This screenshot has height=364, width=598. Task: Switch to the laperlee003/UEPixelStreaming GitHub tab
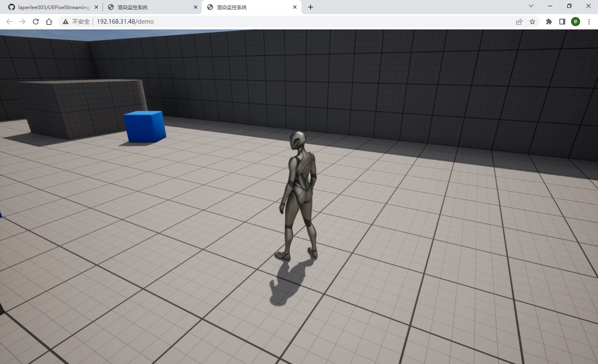pos(50,7)
